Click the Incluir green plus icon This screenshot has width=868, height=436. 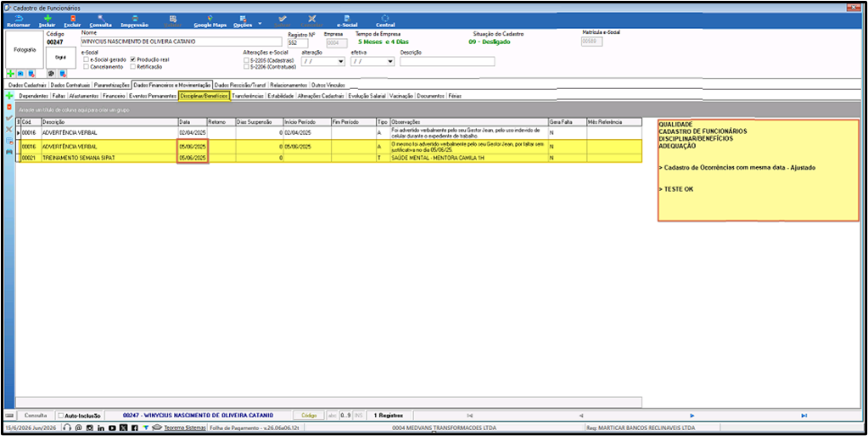pyautogui.click(x=47, y=19)
